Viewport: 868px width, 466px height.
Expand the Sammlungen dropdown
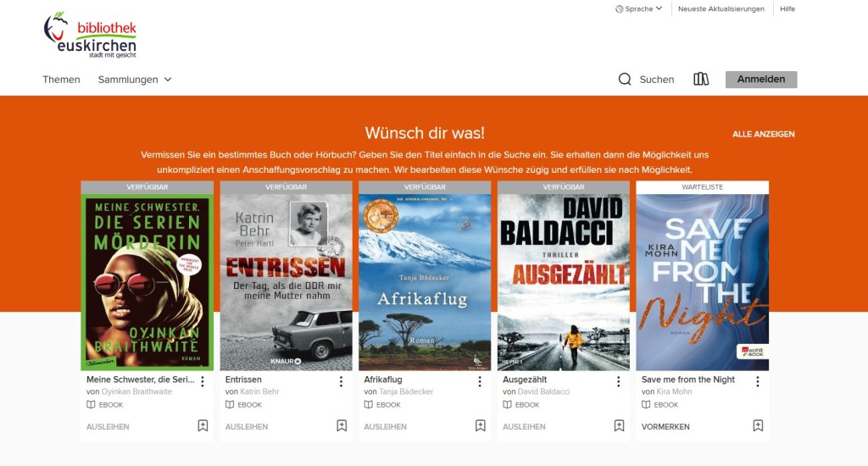coord(135,80)
